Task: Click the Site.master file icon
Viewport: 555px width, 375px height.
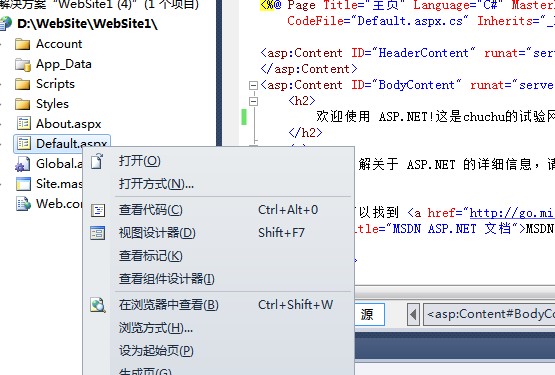Action: [x=23, y=184]
